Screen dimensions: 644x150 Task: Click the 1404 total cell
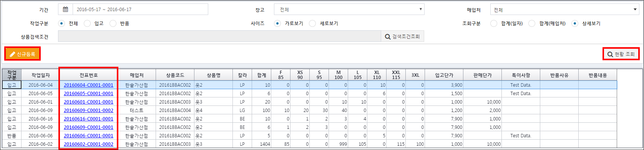click(262, 144)
